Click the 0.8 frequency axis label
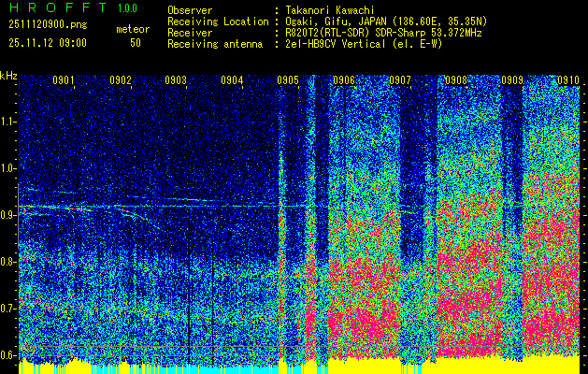This screenshot has height=374, width=588. point(8,262)
